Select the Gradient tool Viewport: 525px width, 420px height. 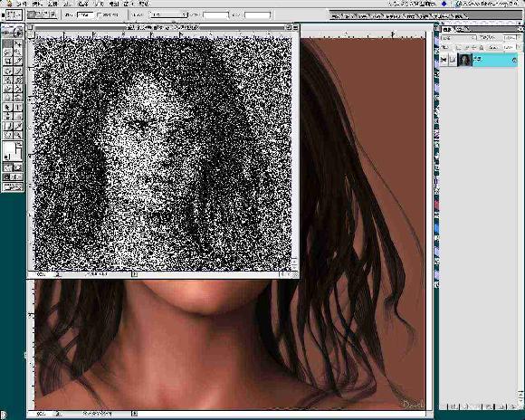coord(18,89)
